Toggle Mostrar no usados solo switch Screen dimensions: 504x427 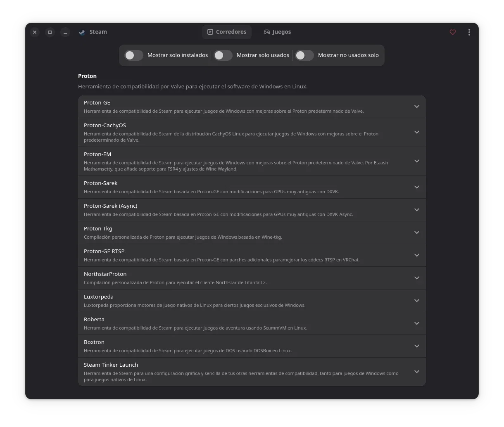click(x=304, y=55)
